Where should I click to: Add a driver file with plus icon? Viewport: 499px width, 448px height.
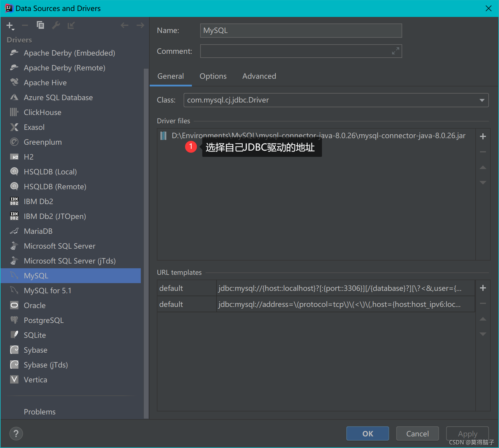click(x=483, y=136)
